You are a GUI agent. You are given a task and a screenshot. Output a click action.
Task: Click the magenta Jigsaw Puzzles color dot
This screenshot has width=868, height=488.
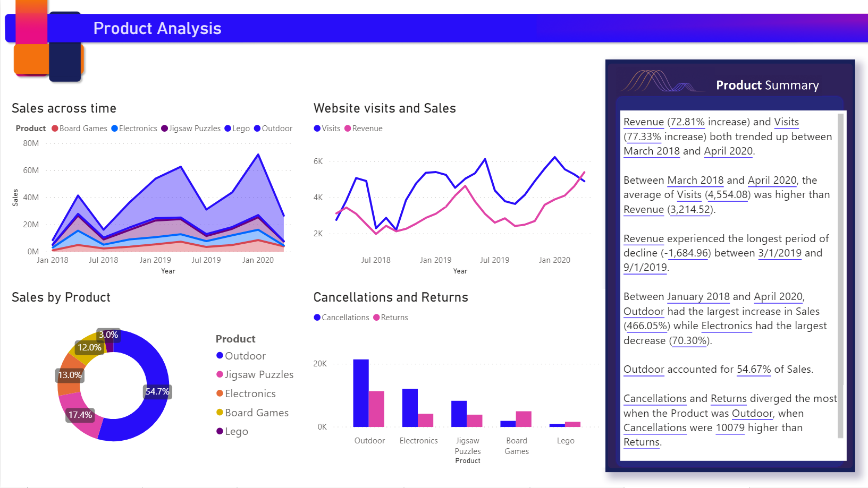[220, 374]
